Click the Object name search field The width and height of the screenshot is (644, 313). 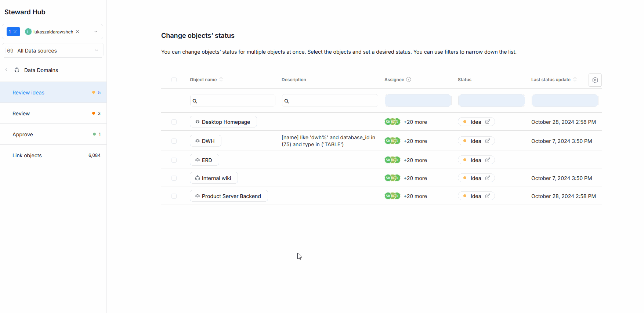coord(233,101)
